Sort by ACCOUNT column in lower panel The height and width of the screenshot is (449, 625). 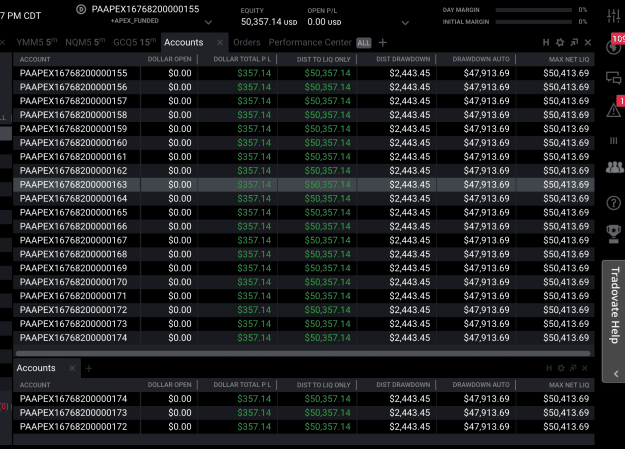[x=35, y=385]
